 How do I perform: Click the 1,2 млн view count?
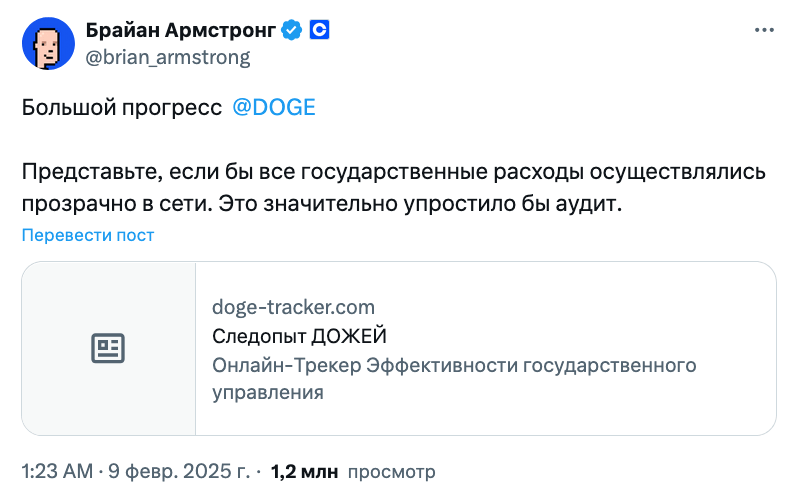pyautogui.click(x=304, y=470)
